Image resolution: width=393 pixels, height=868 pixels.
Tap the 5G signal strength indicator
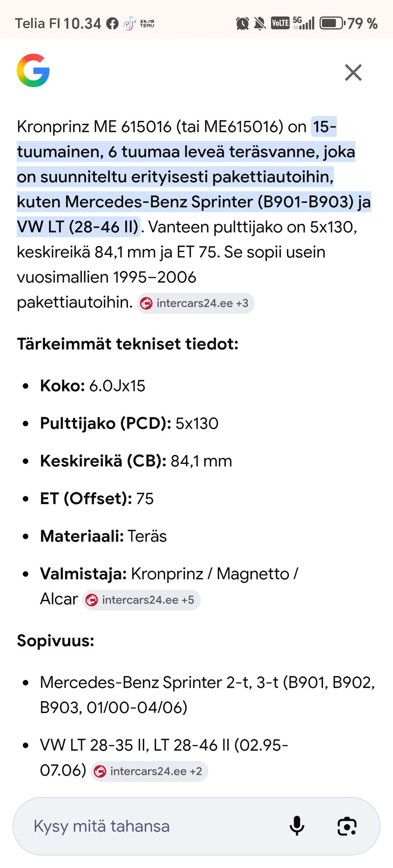[x=303, y=23]
